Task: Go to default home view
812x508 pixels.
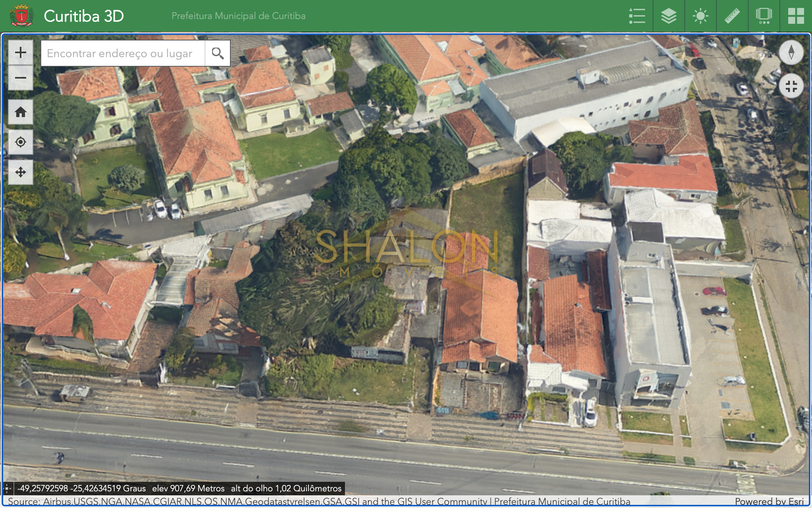Action: coord(21,112)
